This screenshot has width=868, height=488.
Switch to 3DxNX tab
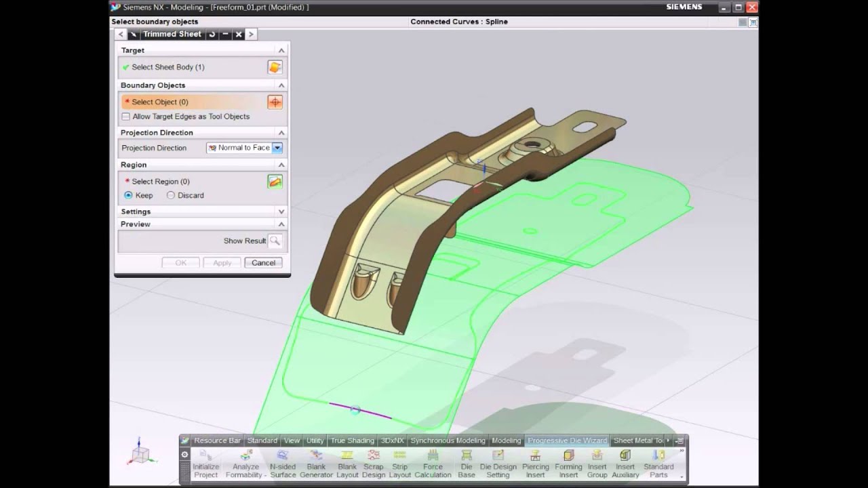pyautogui.click(x=393, y=441)
